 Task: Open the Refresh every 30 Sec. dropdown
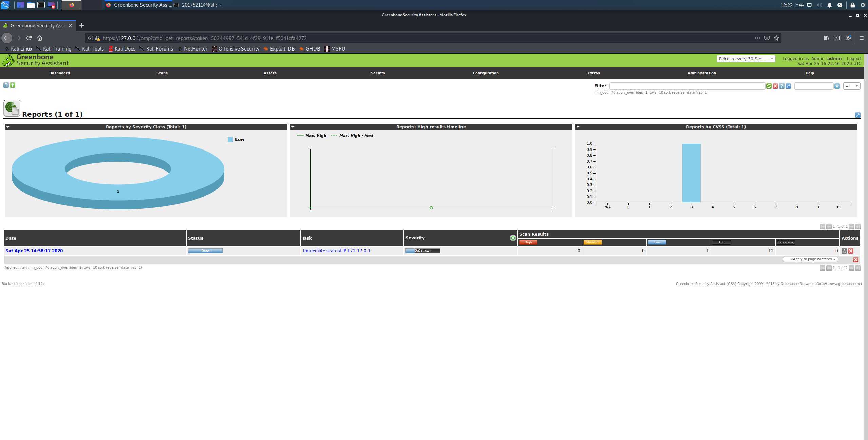point(746,59)
